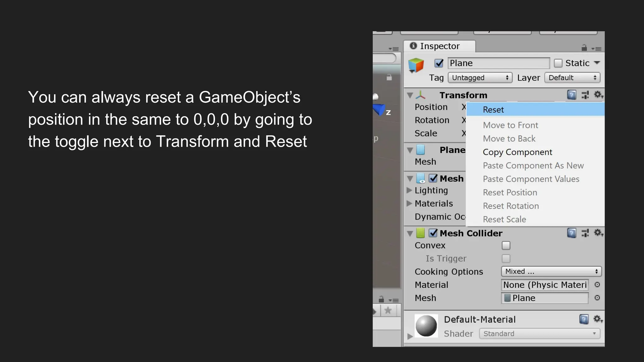Switch to the Inspector tab
Screen dimensions: 644x362
(x=440, y=46)
